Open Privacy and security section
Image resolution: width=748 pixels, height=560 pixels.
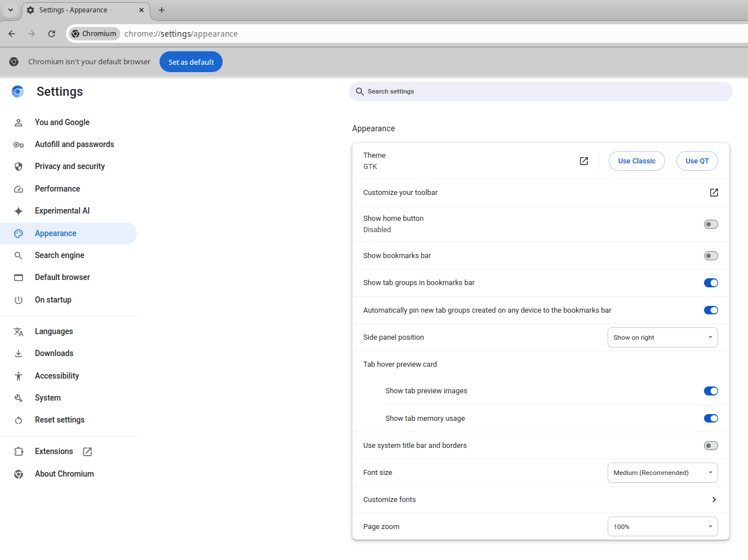pos(68,166)
